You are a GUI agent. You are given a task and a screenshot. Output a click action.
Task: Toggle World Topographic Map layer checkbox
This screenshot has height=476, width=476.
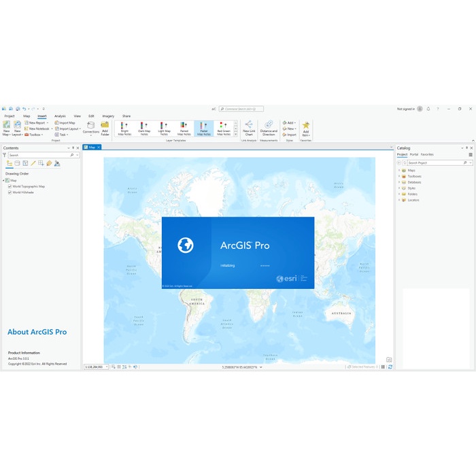click(x=10, y=186)
